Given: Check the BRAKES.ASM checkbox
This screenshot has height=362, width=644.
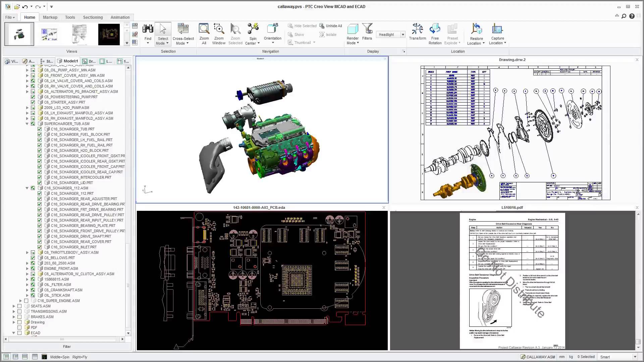Looking at the screenshot, I should coord(19,317).
